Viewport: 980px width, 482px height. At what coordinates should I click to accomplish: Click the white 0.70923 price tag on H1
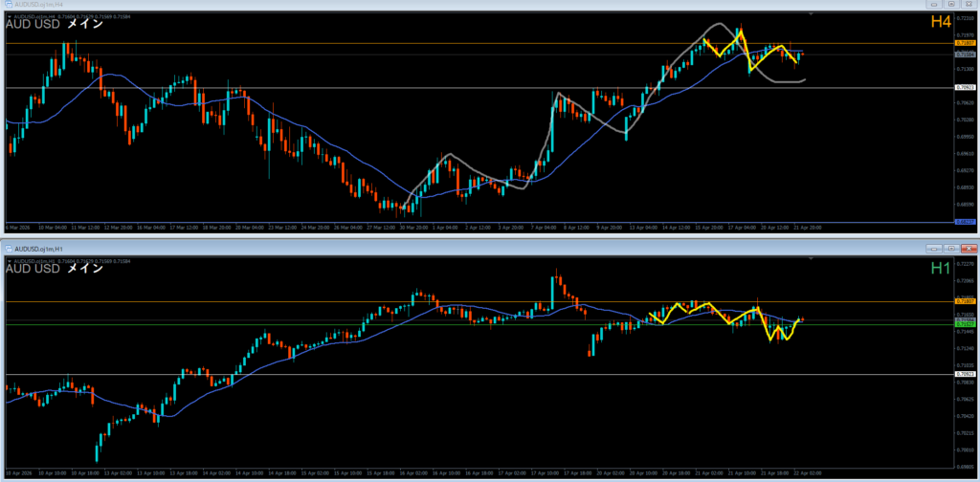pos(965,374)
